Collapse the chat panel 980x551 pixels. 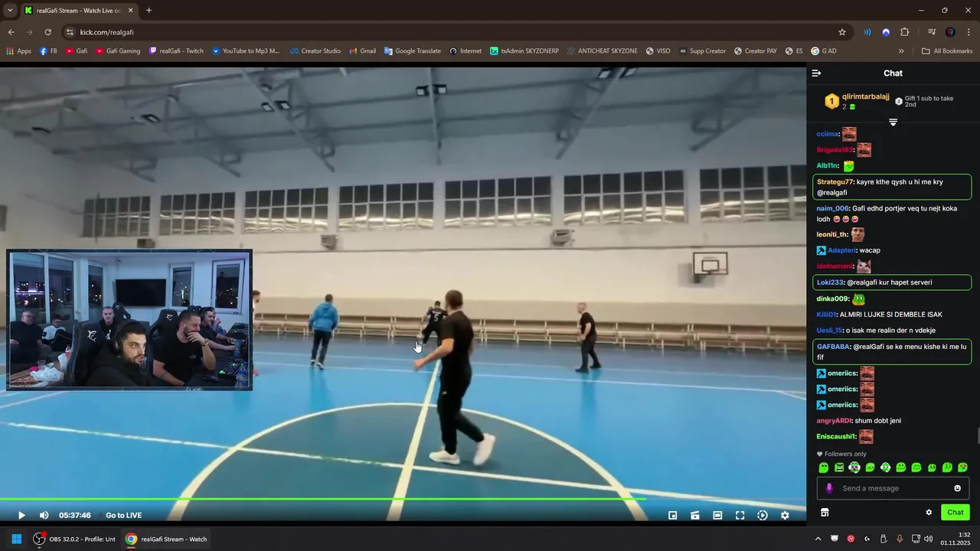point(816,73)
